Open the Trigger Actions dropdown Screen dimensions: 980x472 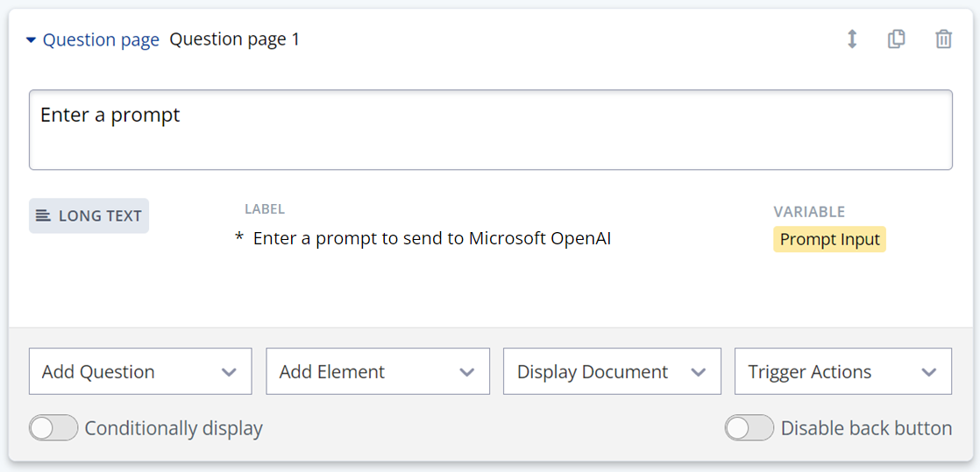pyautogui.click(x=842, y=371)
